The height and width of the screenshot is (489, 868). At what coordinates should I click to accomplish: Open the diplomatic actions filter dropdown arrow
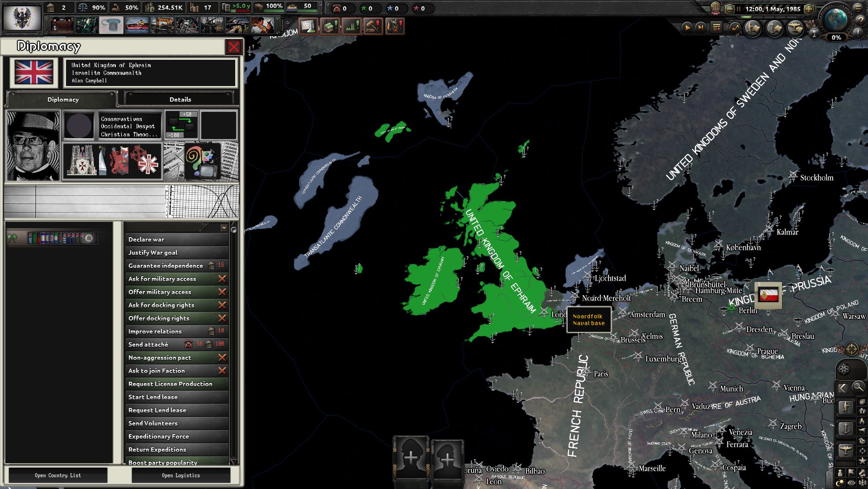224,228
